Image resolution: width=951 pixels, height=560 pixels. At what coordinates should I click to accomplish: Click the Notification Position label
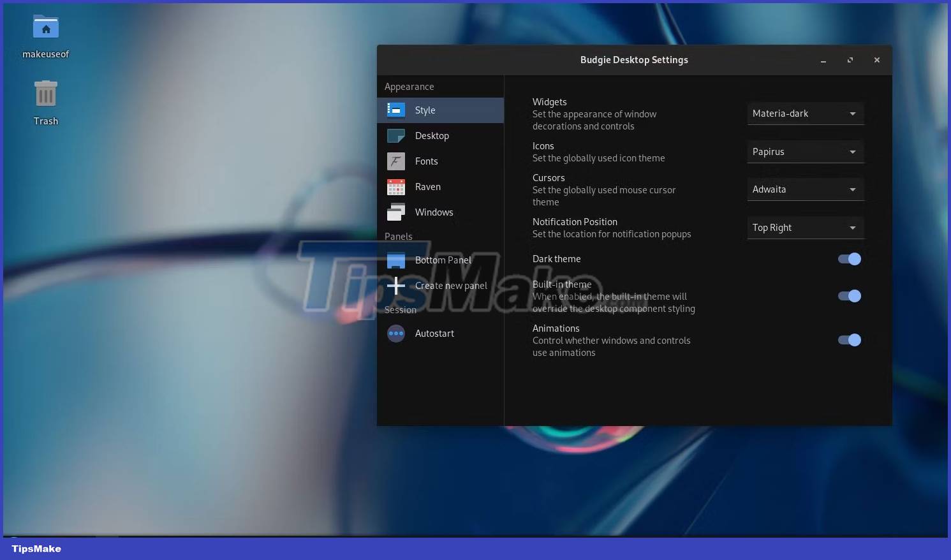(575, 222)
